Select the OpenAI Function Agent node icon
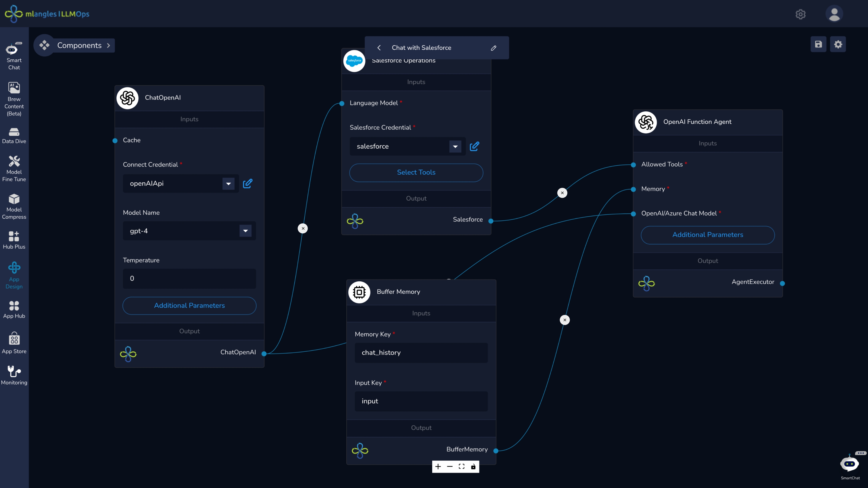Screen dimensions: 868x488 [646, 122]
